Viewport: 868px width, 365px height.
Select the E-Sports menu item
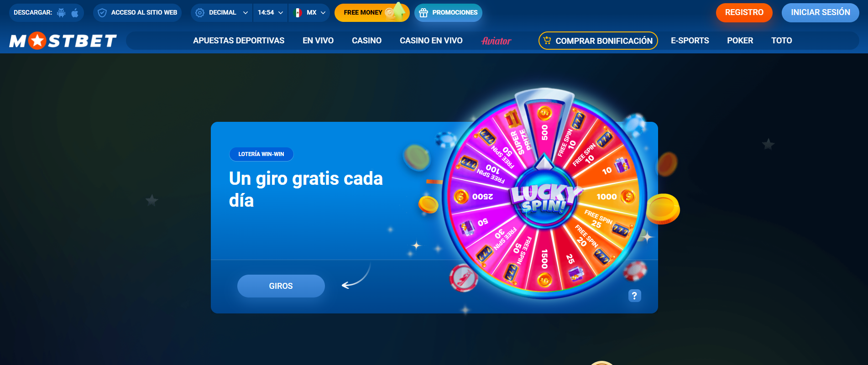pyautogui.click(x=690, y=41)
